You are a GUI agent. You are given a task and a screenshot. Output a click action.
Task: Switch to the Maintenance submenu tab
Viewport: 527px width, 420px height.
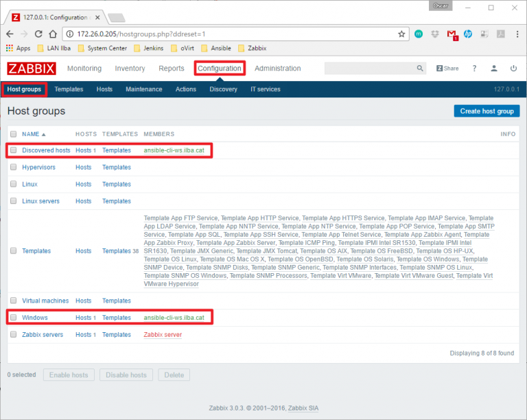coord(144,89)
